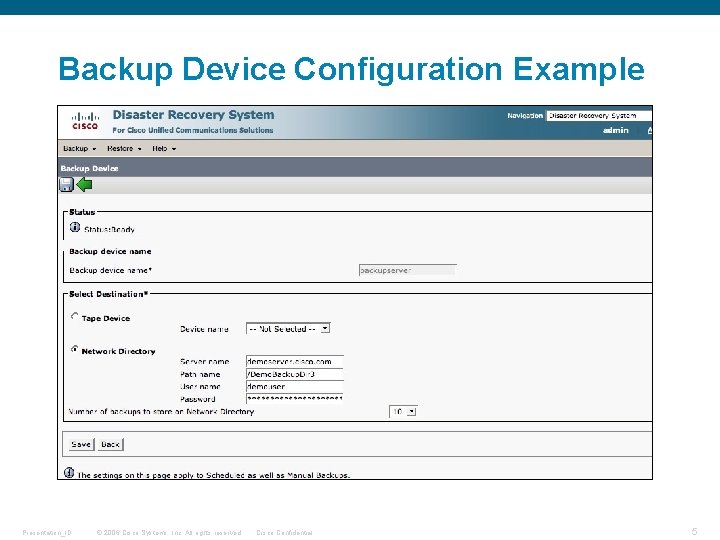Select the Network Directory radio button
The image size is (720, 540).
click(74, 349)
